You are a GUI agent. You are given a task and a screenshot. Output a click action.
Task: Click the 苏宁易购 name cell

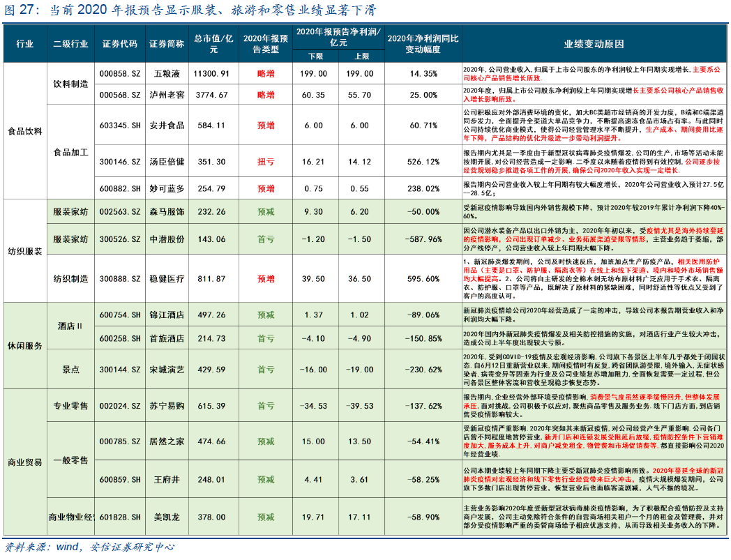coord(167,406)
